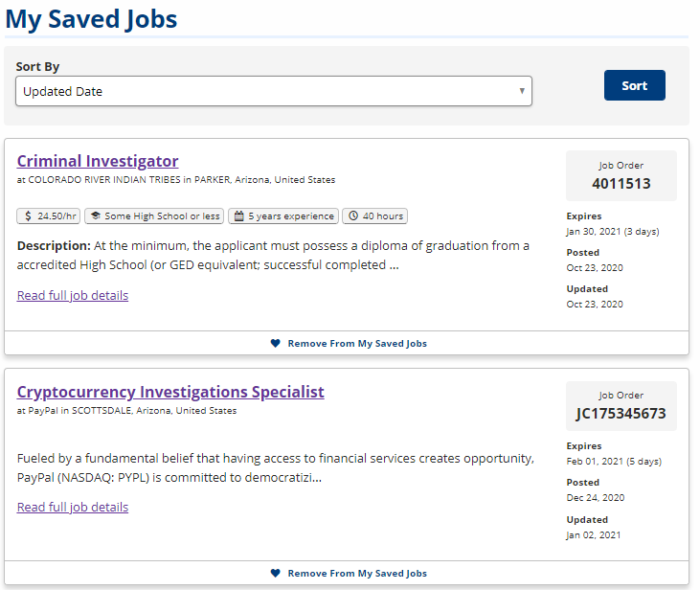Click the calendar experience icon
The image size is (700, 590).
pos(239,216)
